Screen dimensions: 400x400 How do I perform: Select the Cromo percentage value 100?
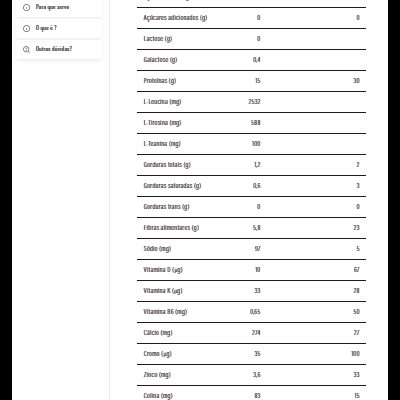[355, 354]
